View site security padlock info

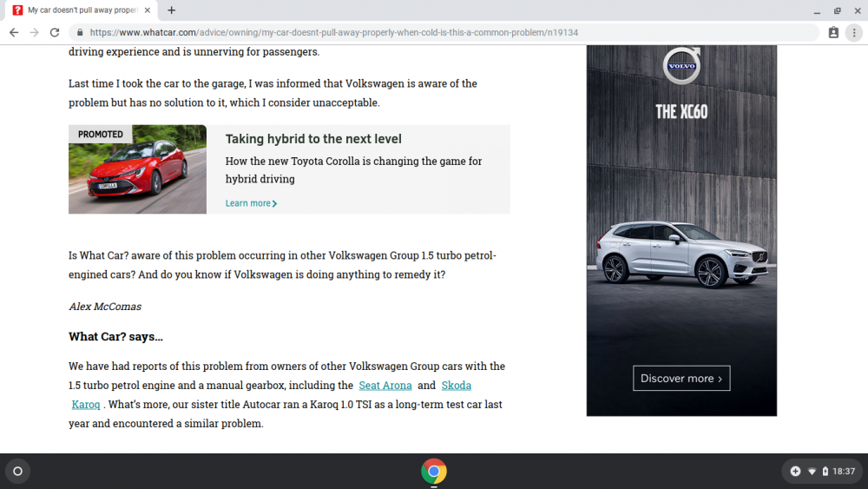(80, 33)
